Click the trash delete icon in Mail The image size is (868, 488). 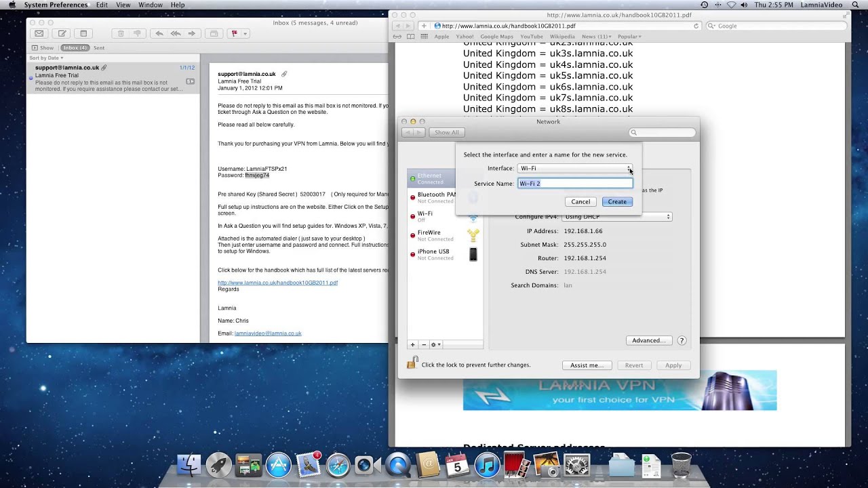pyautogui.click(x=121, y=33)
